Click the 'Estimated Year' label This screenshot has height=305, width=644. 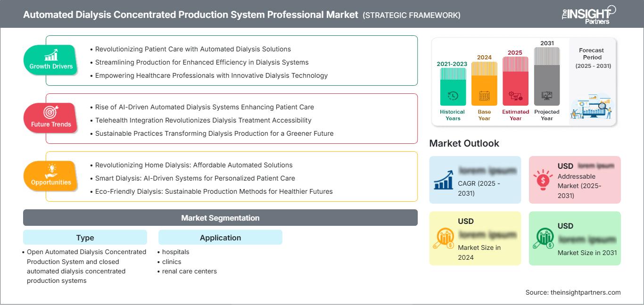click(515, 115)
